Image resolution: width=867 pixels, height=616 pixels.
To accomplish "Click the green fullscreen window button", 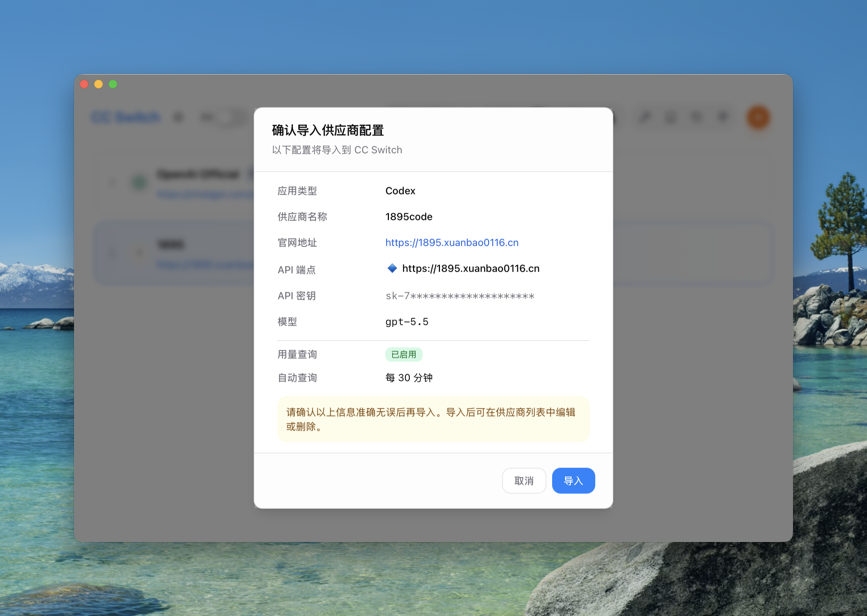I will (113, 84).
